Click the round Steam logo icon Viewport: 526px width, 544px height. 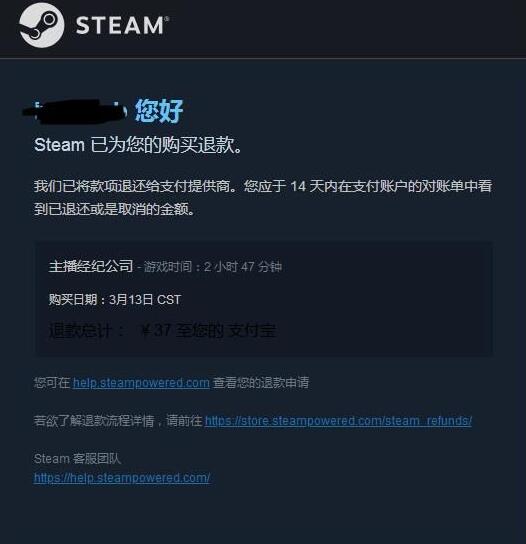[x=42, y=25]
